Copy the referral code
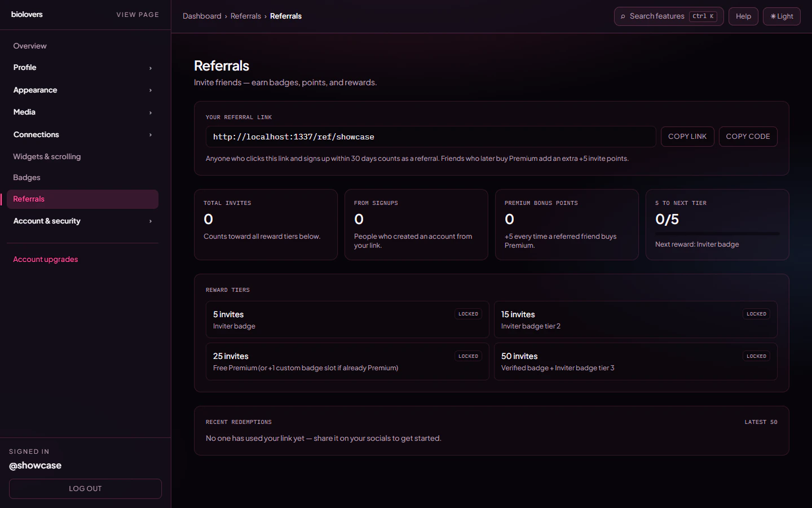 [x=748, y=136]
